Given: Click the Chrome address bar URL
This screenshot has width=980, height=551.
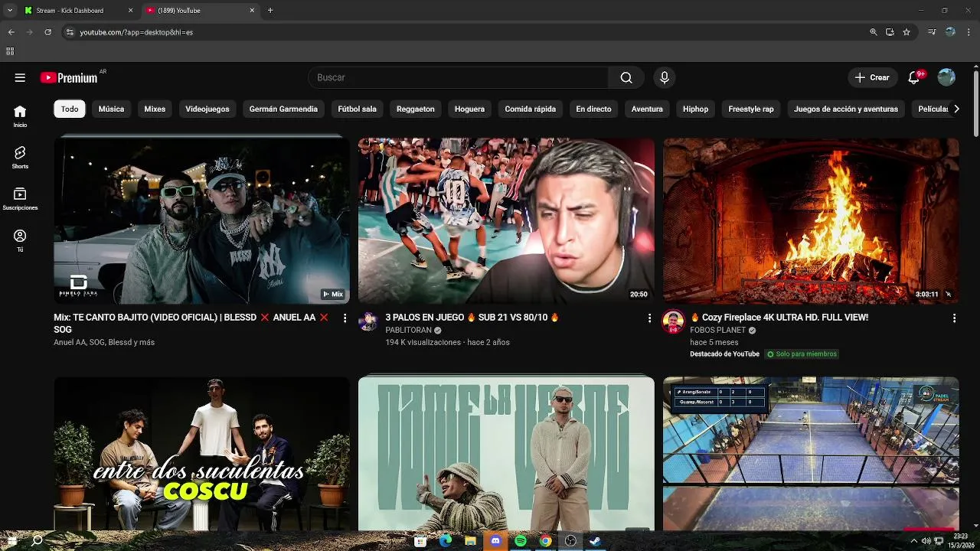Looking at the screenshot, I should [136, 32].
